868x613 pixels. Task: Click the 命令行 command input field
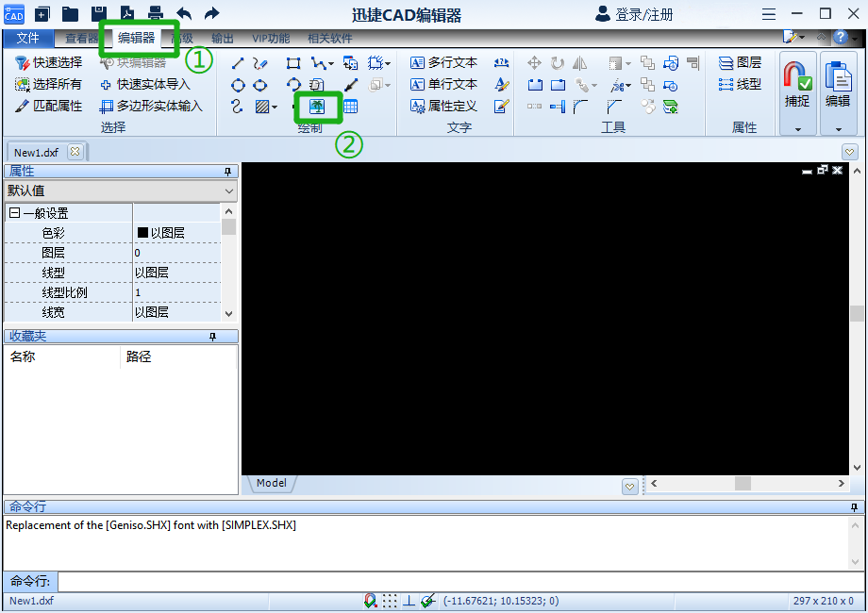460,582
